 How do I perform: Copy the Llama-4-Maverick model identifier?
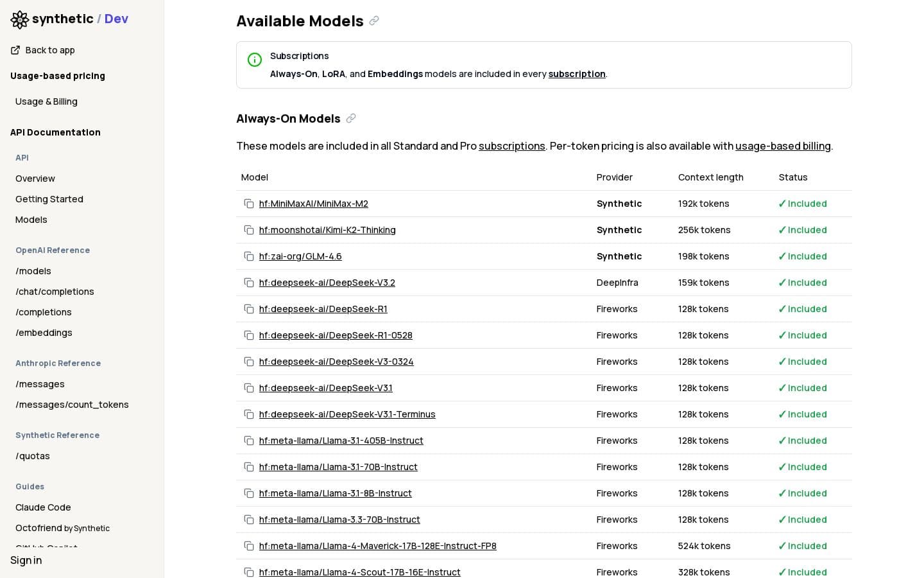(x=249, y=546)
